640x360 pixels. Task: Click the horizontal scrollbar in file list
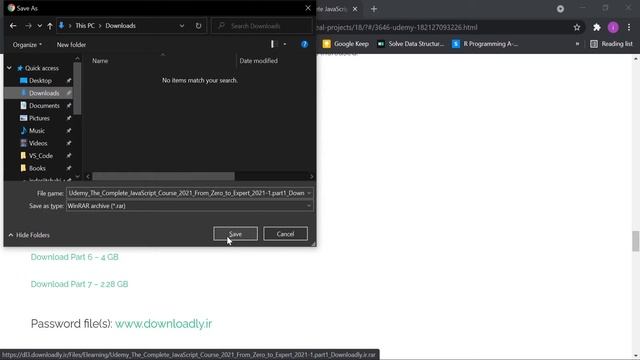pos(163,176)
